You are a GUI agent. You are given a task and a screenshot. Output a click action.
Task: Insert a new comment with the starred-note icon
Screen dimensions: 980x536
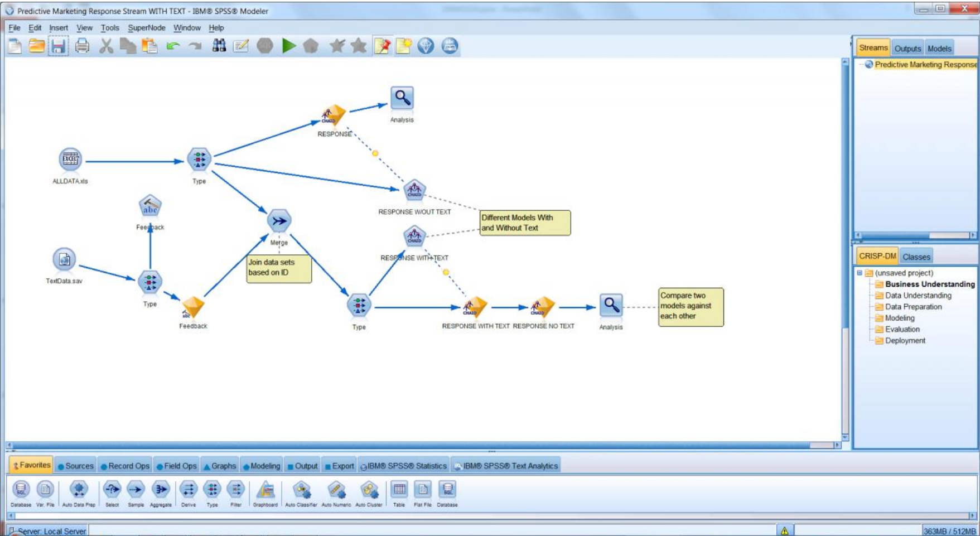[x=404, y=46]
